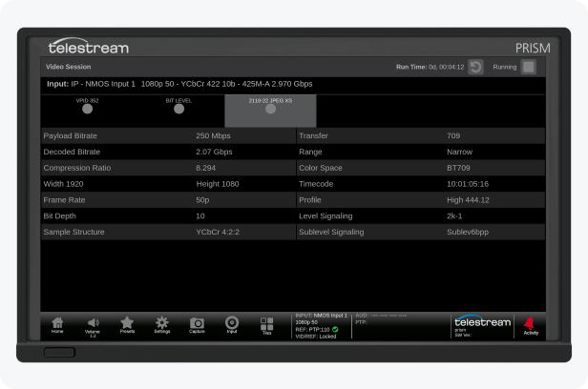This screenshot has width=588, height=389.
Task: Click the 'Payload Bitrate' label
Action: (70, 136)
